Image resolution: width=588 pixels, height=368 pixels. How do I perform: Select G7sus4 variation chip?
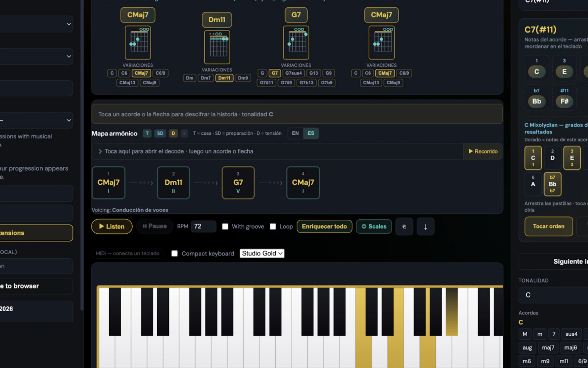pos(294,73)
